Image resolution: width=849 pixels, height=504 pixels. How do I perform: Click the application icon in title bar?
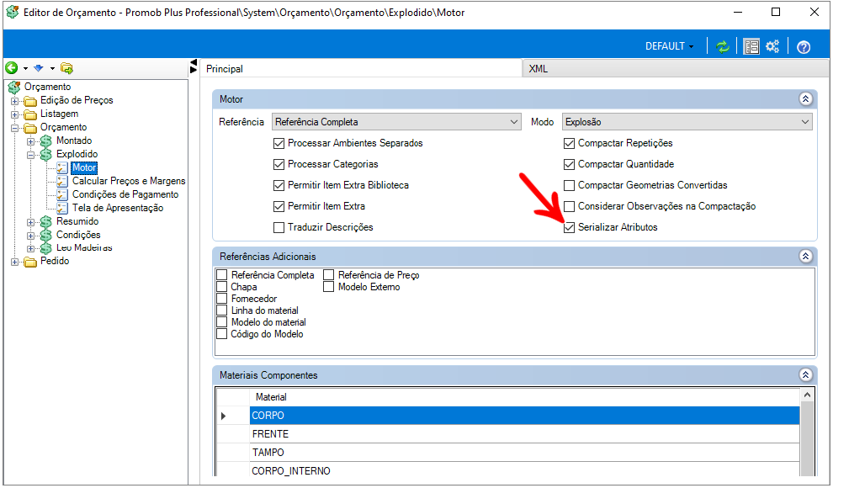tap(13, 12)
